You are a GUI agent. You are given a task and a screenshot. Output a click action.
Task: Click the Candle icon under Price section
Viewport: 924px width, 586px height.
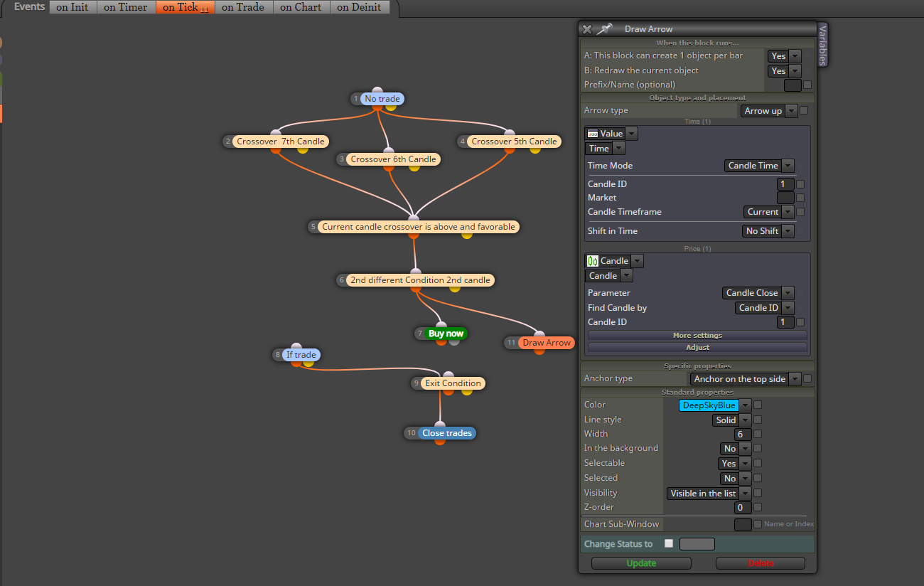tap(593, 261)
